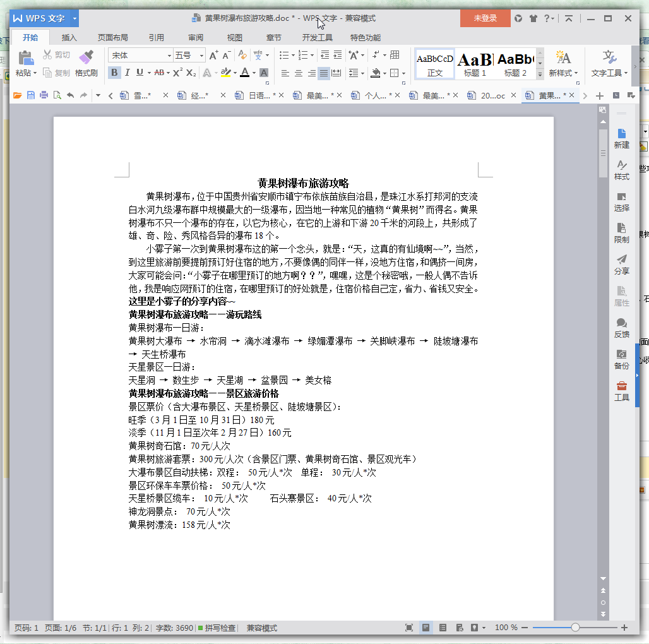Toggle align right paragraph button
The width and height of the screenshot is (649, 644).
312,73
